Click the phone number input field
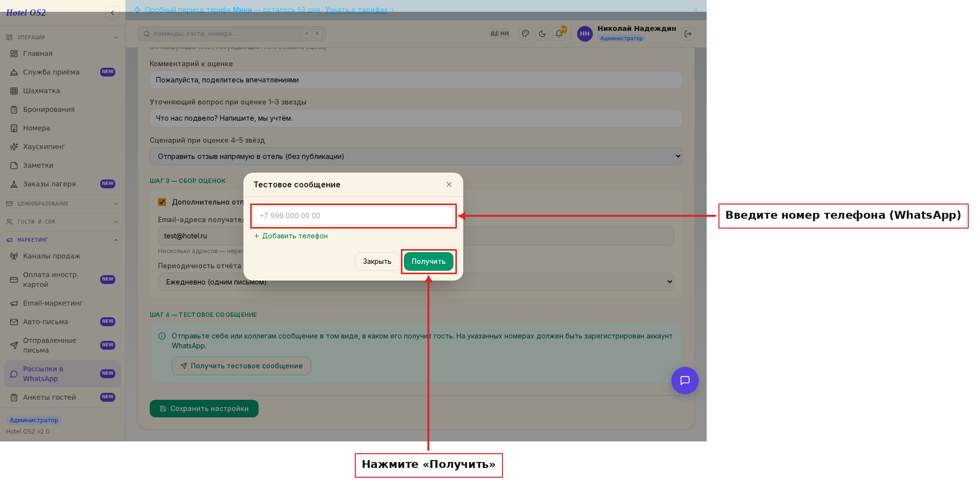Screen dimensions: 980x489 pyautogui.click(x=353, y=216)
